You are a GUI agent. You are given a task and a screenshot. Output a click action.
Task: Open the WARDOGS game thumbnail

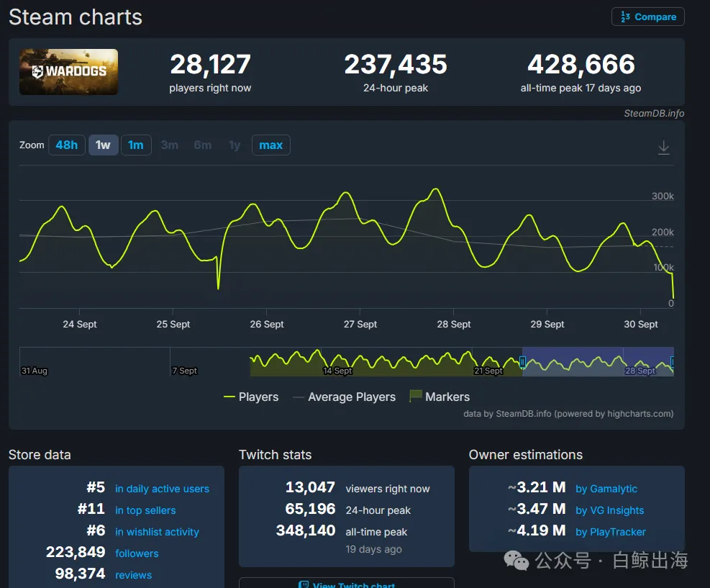click(x=69, y=71)
